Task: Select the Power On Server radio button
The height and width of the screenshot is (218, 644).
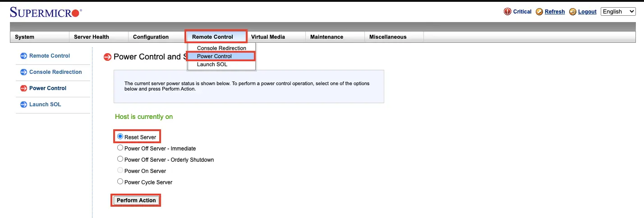Action: point(120,170)
